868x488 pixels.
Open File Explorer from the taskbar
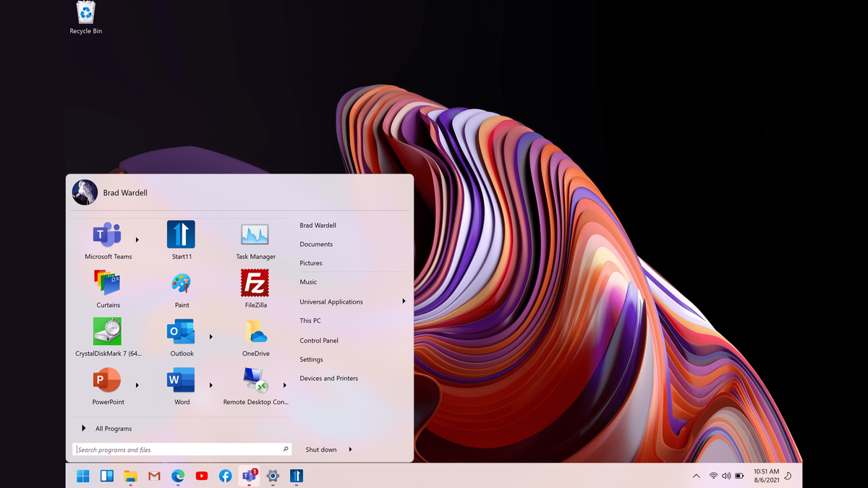point(130,476)
